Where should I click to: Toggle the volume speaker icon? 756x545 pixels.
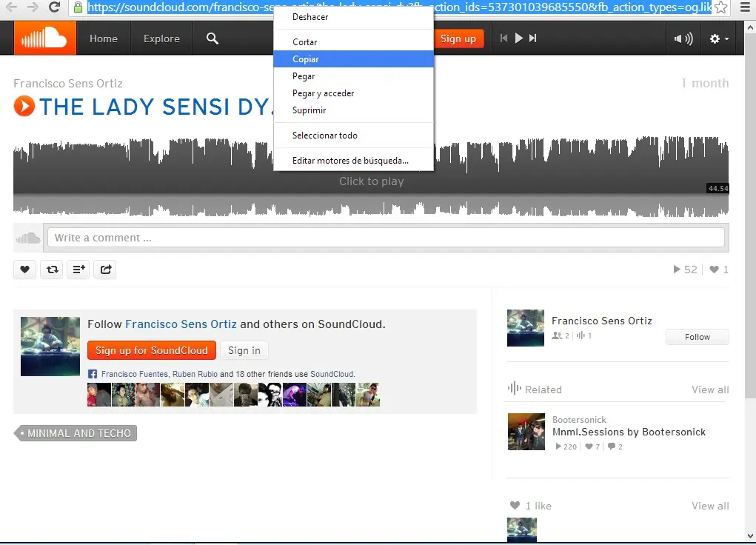(x=683, y=39)
